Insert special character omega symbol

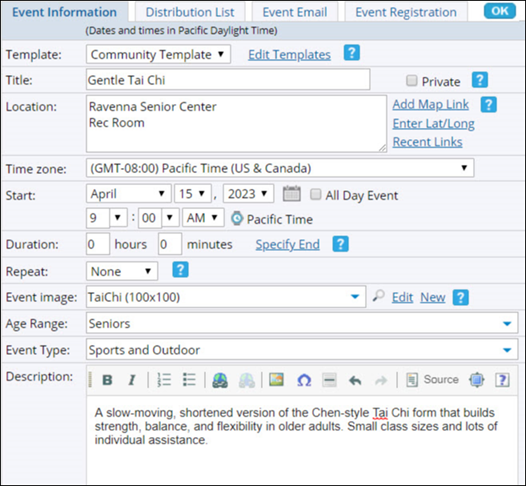click(304, 380)
